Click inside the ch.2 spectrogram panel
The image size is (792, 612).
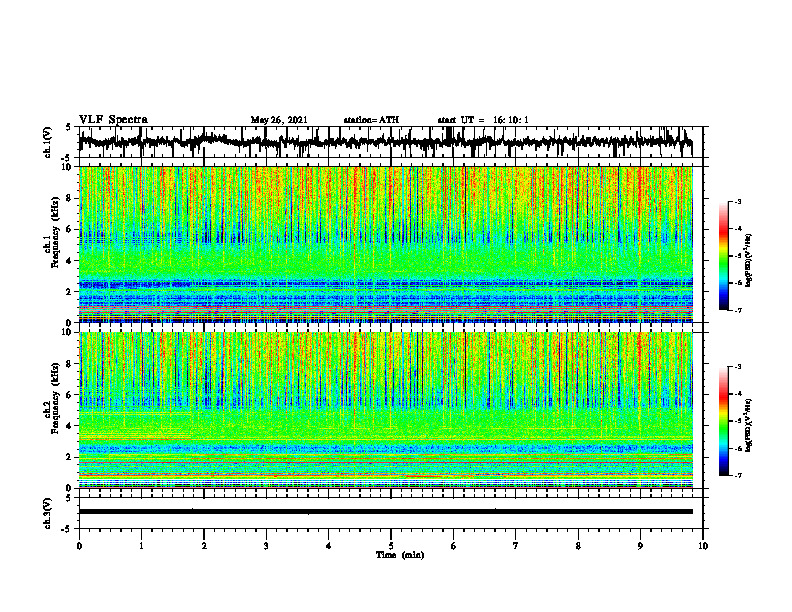385,410
